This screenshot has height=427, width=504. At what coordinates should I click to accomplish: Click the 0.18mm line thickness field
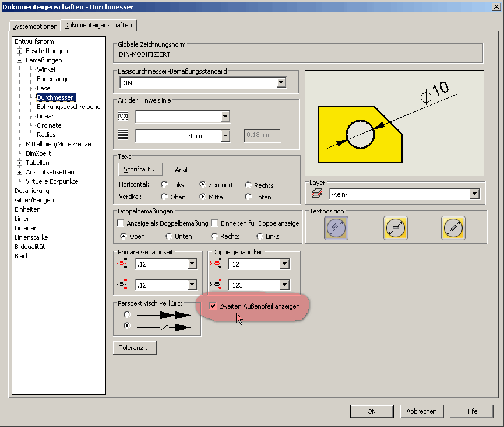[x=262, y=136]
